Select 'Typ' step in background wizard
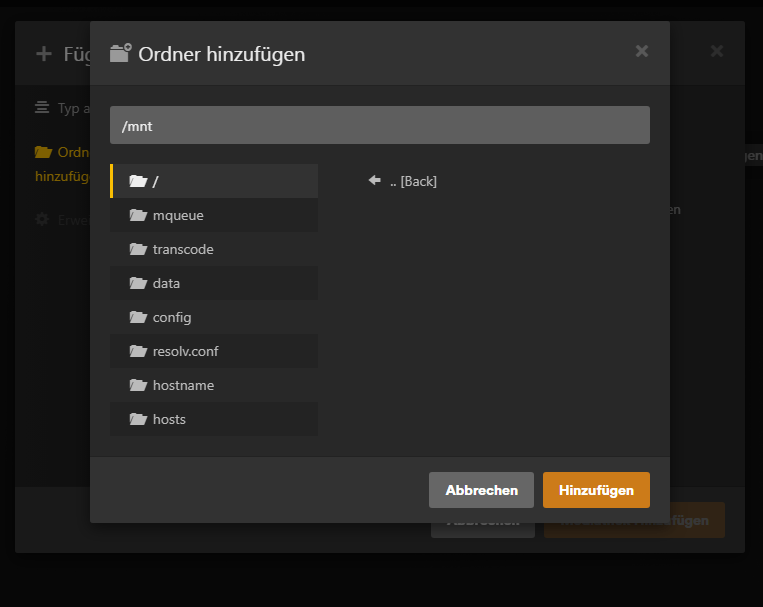Viewport: 763px width, 607px height. (62, 108)
